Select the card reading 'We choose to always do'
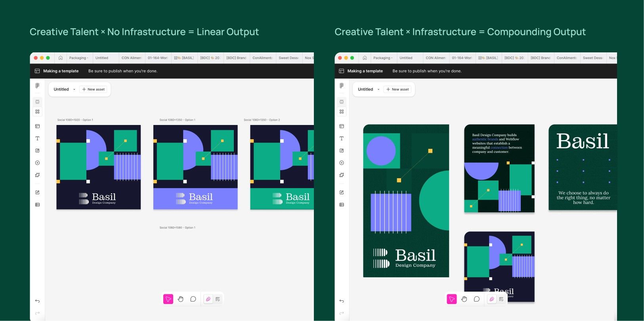 tap(583, 167)
